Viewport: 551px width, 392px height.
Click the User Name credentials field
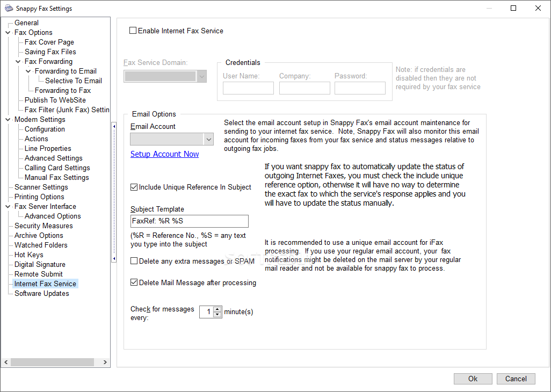248,88
